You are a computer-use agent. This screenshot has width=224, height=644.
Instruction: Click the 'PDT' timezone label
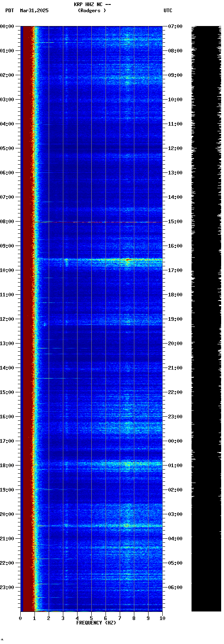(10, 11)
